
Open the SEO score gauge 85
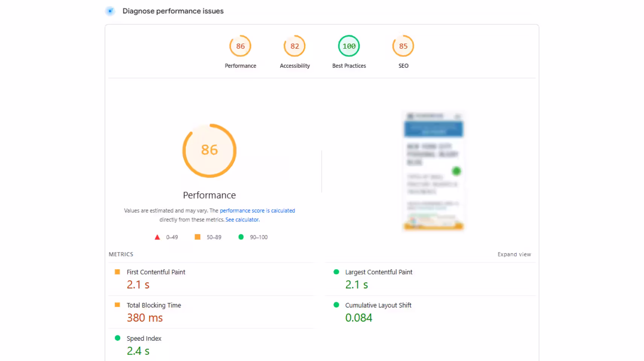pyautogui.click(x=403, y=46)
